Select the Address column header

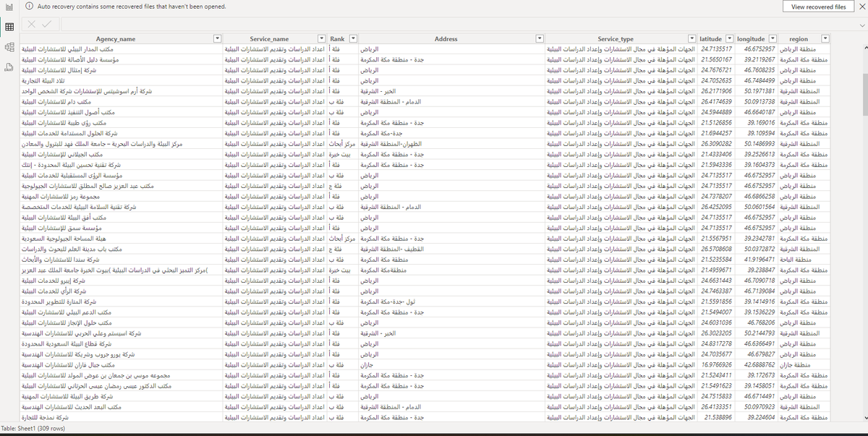[x=446, y=38]
